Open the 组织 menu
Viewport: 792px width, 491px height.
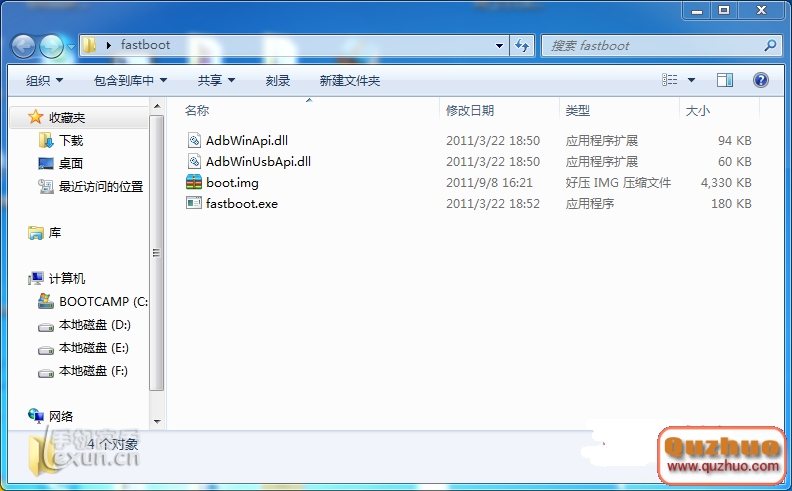click(44, 80)
